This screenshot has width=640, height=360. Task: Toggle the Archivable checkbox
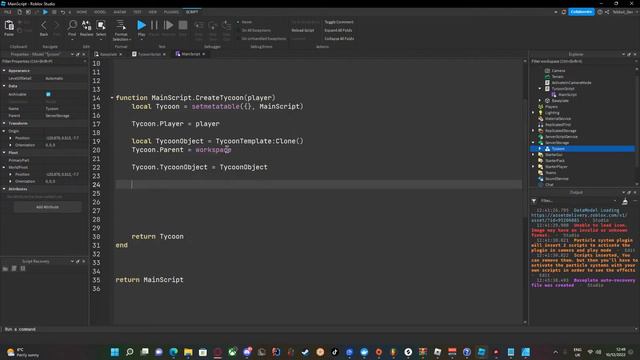tap(48, 94)
